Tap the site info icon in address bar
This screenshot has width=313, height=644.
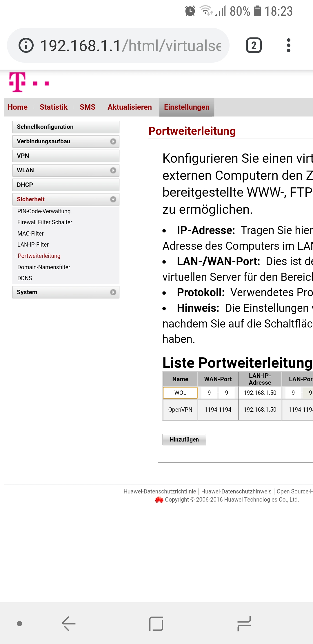26,45
